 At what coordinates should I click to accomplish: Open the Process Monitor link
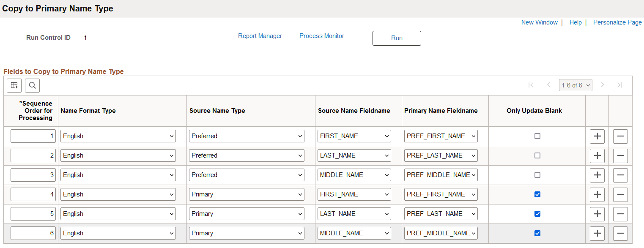pyautogui.click(x=321, y=36)
